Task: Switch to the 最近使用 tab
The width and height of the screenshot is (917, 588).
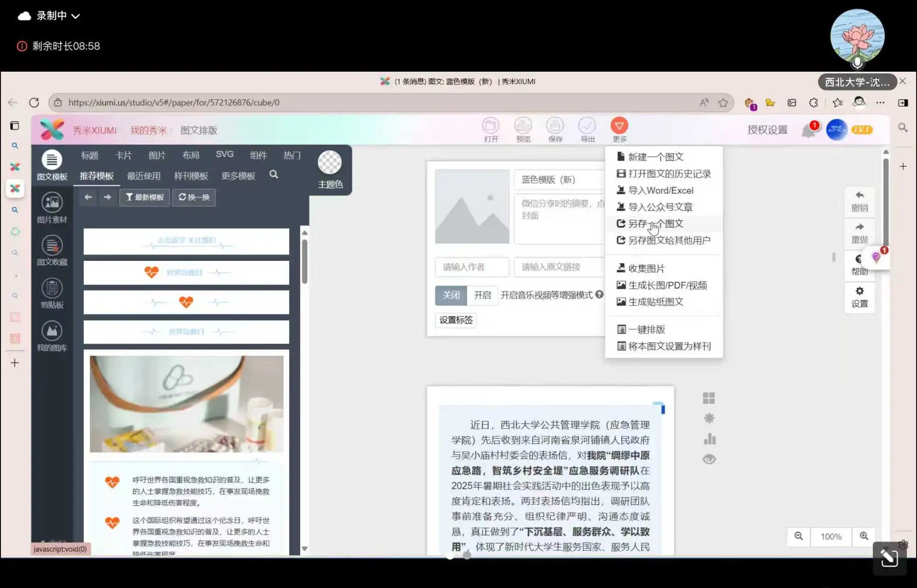Action: (143, 176)
